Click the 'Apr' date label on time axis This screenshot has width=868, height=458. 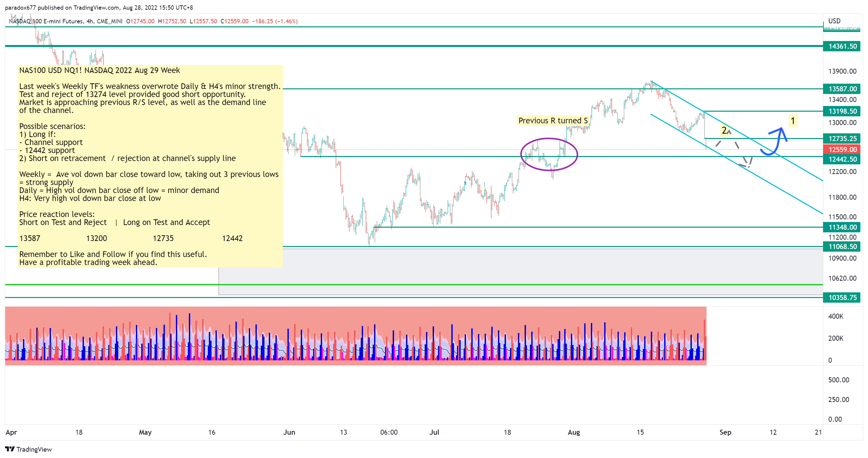pos(11,432)
